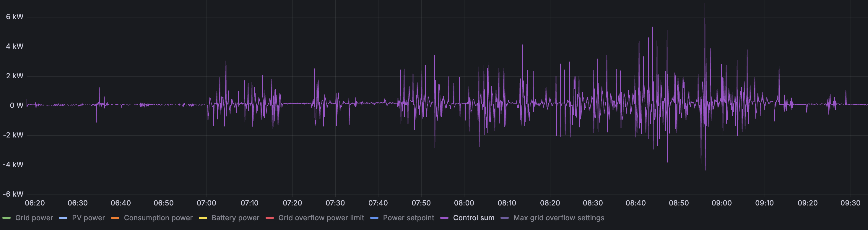
Task: Click the 09:10 time axis label
Action: point(764,203)
